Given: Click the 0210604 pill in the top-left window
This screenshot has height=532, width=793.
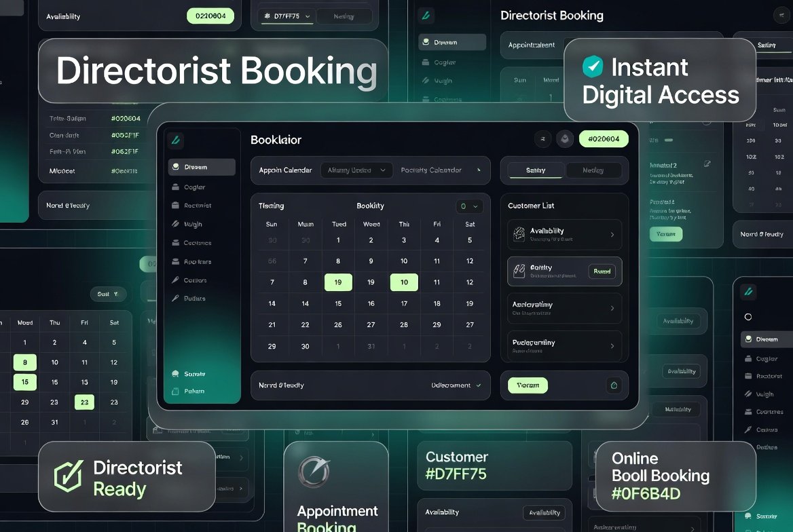Looking at the screenshot, I should (210, 16).
